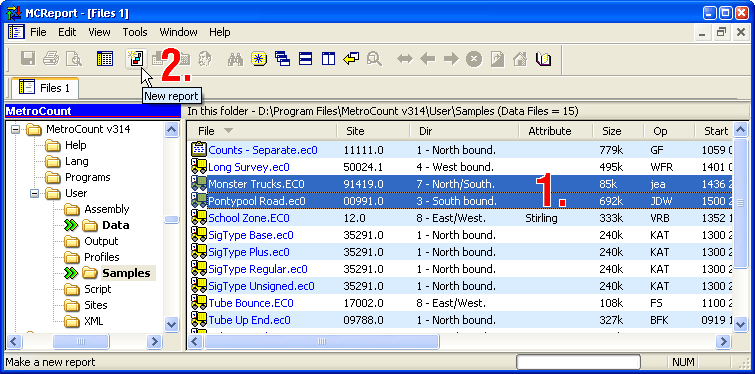Screen dimensions: 755x374
Task: Click the New report toolbar icon
Action: point(136,59)
